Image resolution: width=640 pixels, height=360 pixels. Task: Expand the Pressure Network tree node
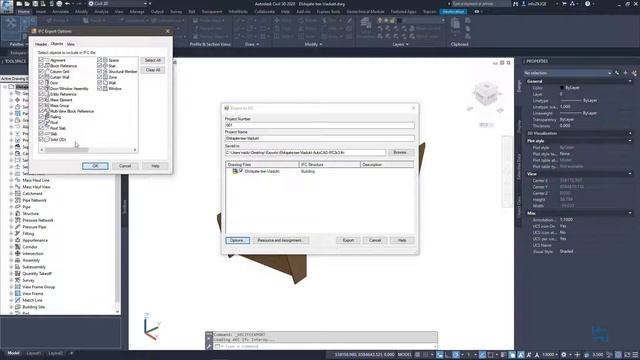pyautogui.click(x=11, y=220)
